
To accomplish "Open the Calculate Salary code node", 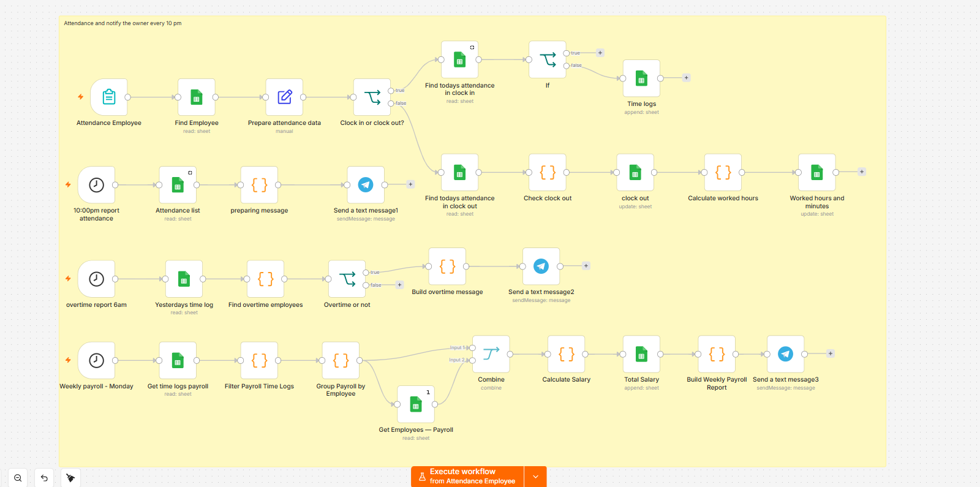I will [567, 353].
